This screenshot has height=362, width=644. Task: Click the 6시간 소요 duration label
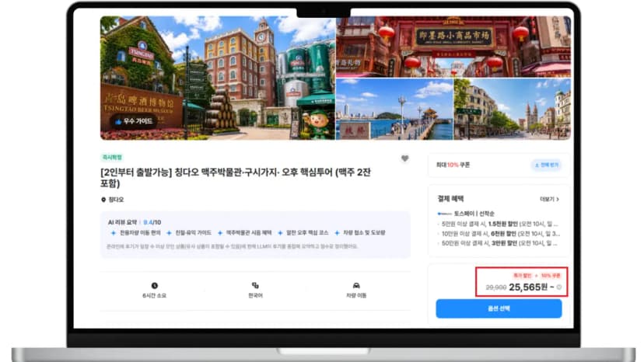point(155,295)
